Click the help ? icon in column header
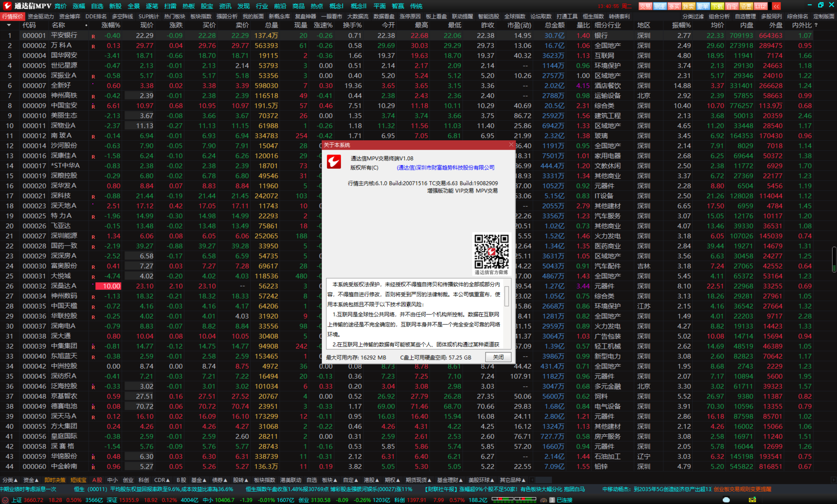837x504 pixels. click(816, 25)
